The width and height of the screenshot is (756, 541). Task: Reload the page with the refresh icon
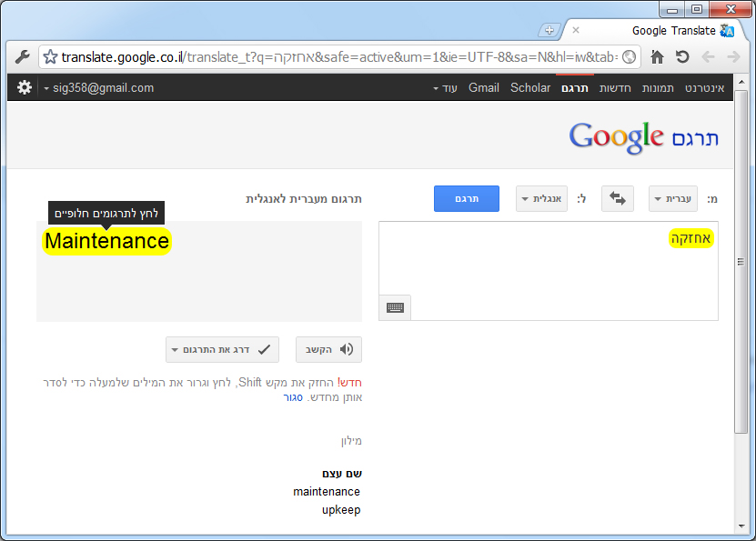[681, 57]
